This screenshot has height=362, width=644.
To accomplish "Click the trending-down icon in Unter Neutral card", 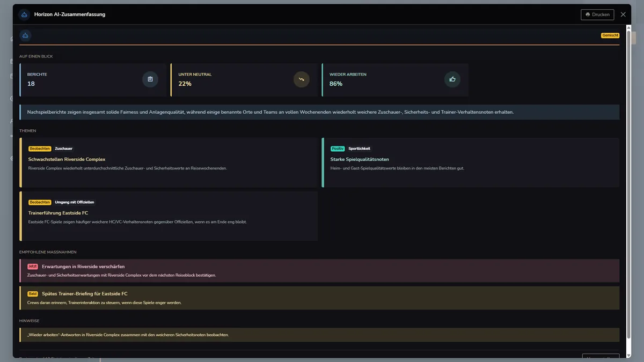I will point(302,79).
